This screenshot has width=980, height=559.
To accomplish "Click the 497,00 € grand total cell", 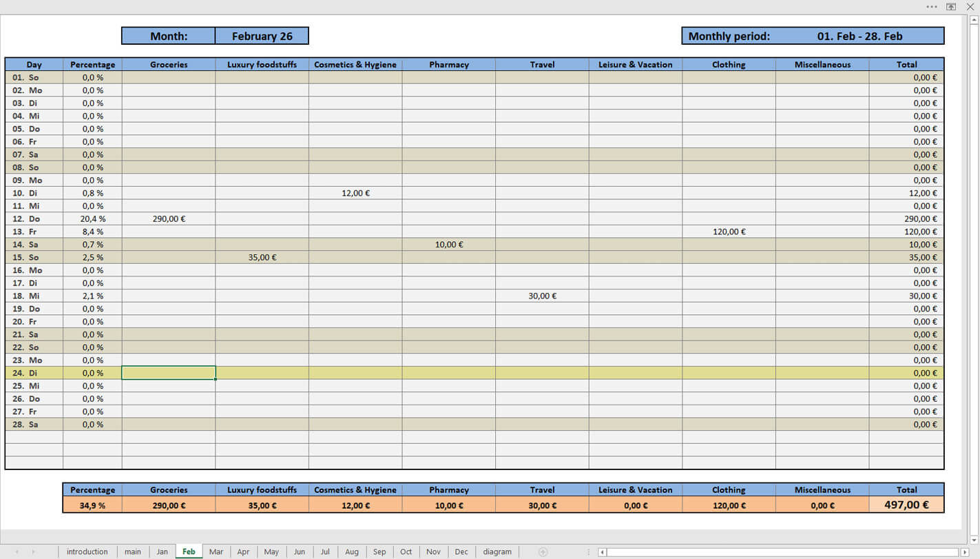I will click(x=906, y=505).
